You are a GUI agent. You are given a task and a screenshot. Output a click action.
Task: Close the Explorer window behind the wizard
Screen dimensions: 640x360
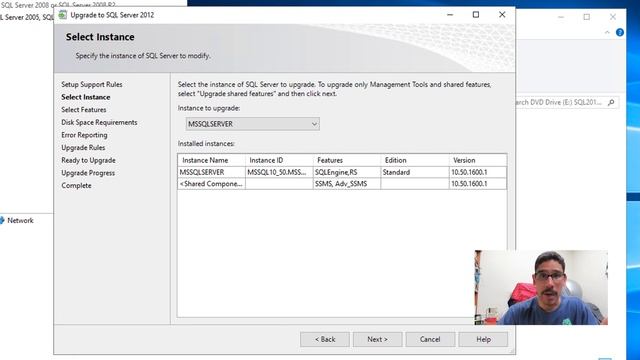[613, 17]
